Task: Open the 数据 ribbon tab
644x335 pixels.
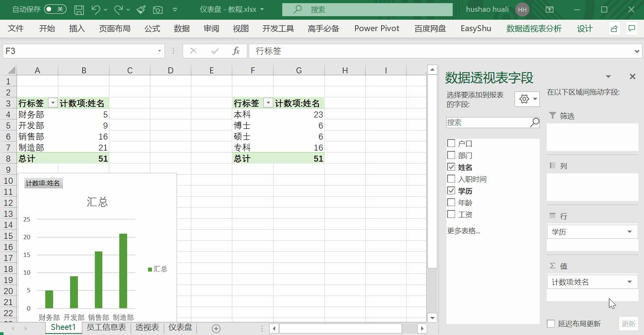Action: click(x=182, y=28)
